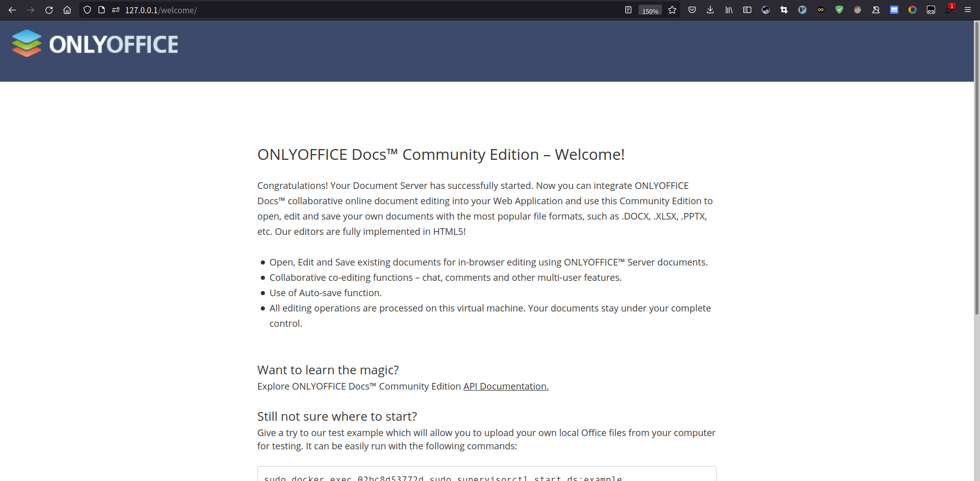Bookmark this page with the star
980x481 pixels.
672,10
